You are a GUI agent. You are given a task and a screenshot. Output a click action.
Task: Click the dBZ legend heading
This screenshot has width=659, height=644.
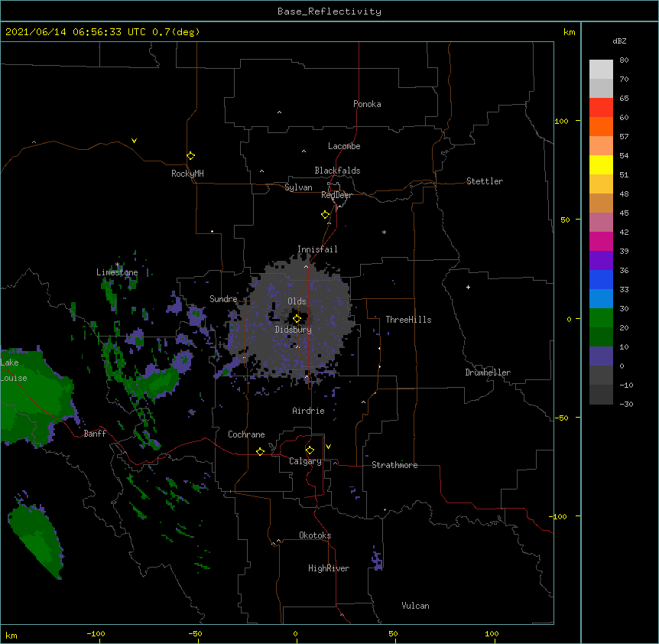(619, 41)
